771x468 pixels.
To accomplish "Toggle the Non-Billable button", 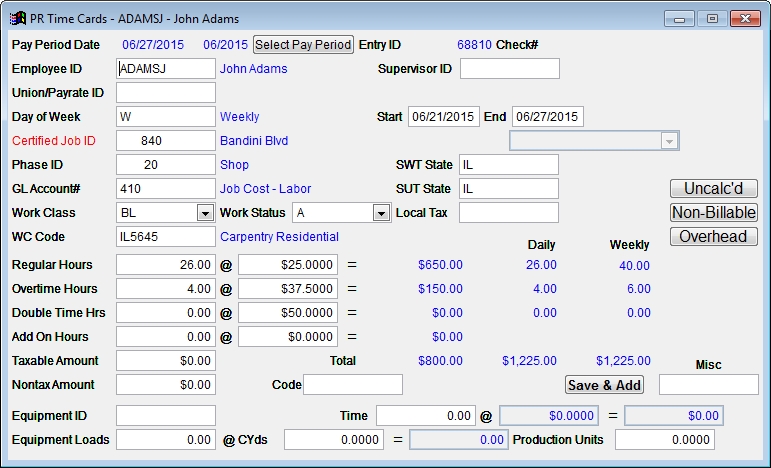I will [x=713, y=213].
